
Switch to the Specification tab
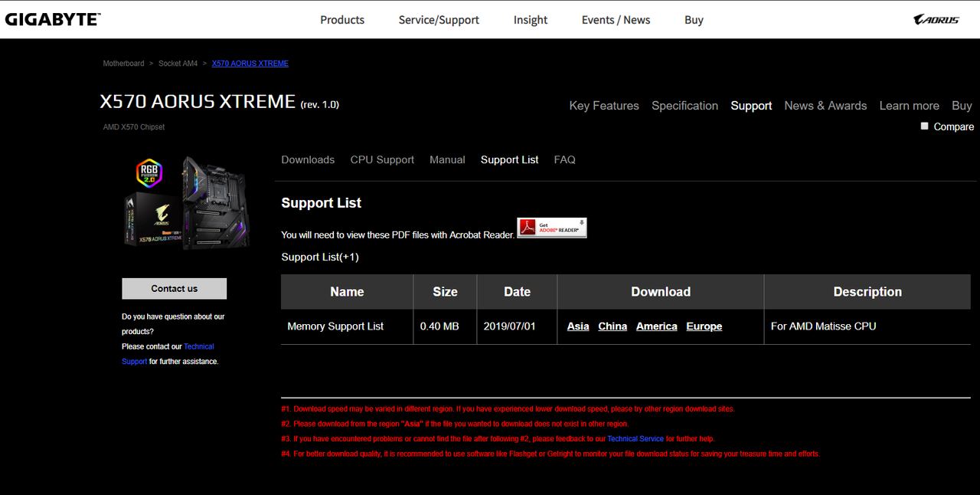point(684,106)
